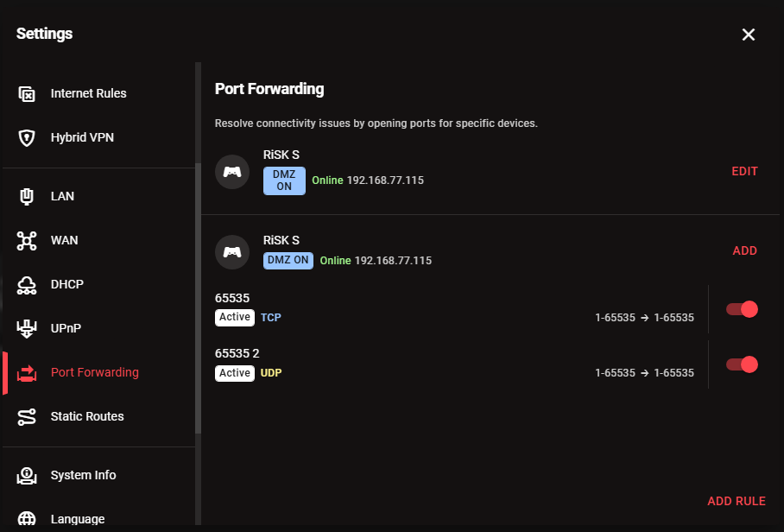This screenshot has width=784, height=532.
Task: Click the Static Routes icon
Action: (27, 416)
